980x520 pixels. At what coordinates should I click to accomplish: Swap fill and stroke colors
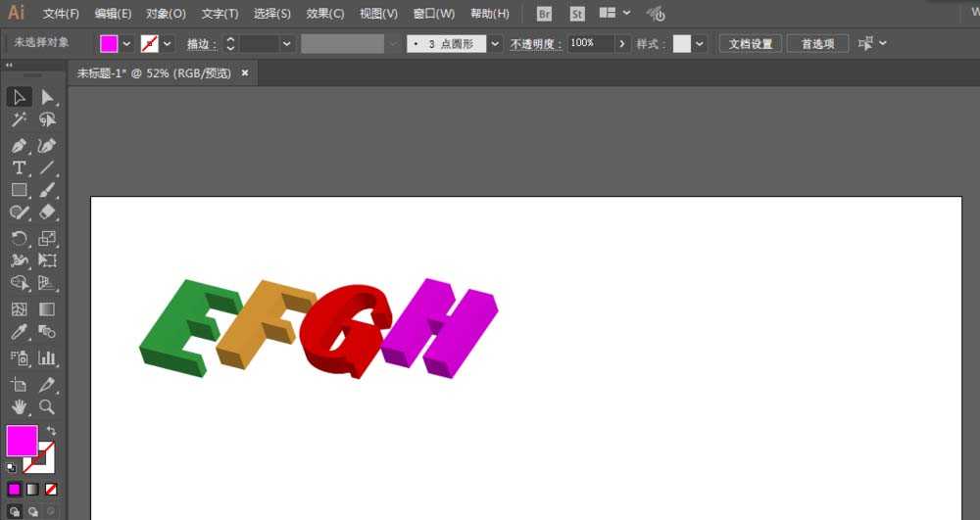tap(51, 431)
